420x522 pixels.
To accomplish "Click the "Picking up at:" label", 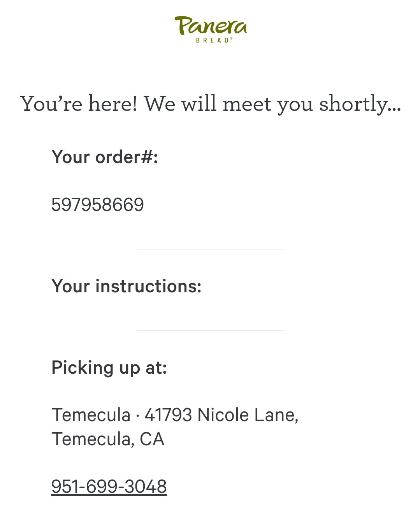I will [109, 367].
